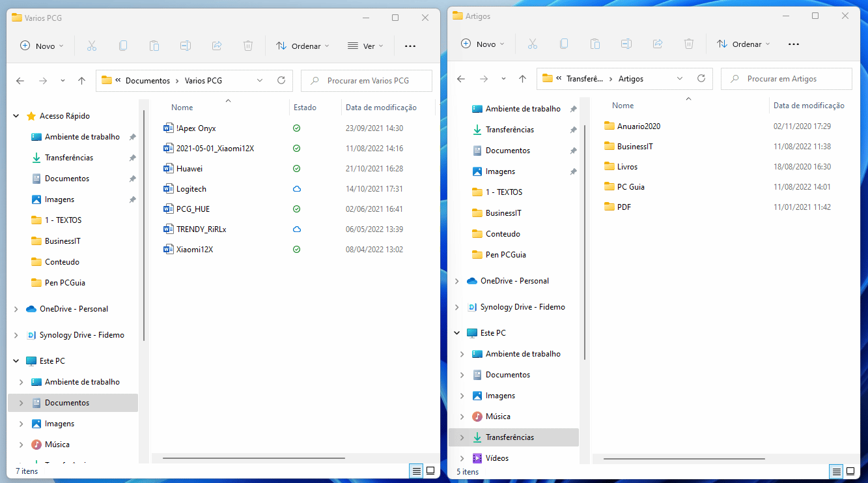Sort Varios PCG by Estado column
868x483 pixels.
(x=305, y=108)
